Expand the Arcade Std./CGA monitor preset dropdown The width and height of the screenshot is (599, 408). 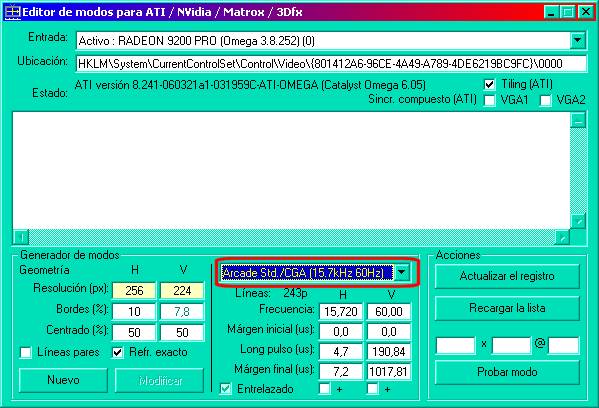(x=401, y=272)
